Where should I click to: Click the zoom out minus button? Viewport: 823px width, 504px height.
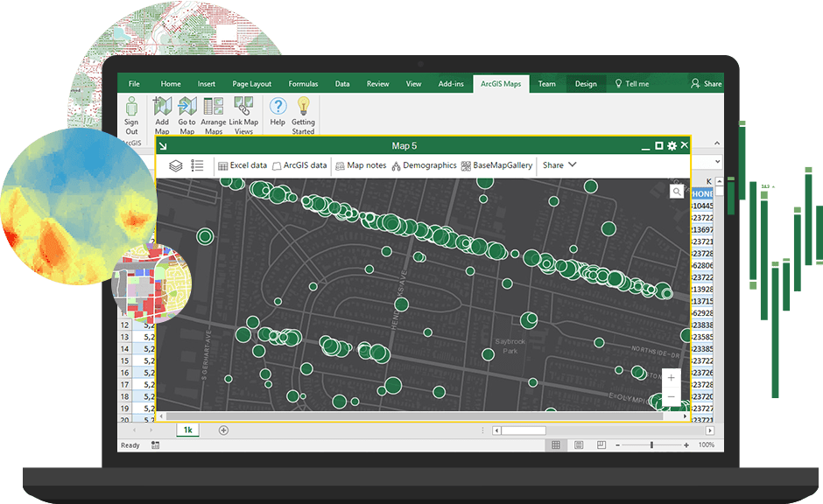tap(618, 445)
